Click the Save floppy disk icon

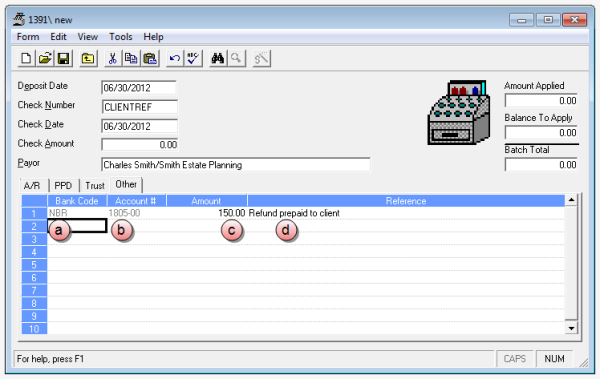[64, 59]
